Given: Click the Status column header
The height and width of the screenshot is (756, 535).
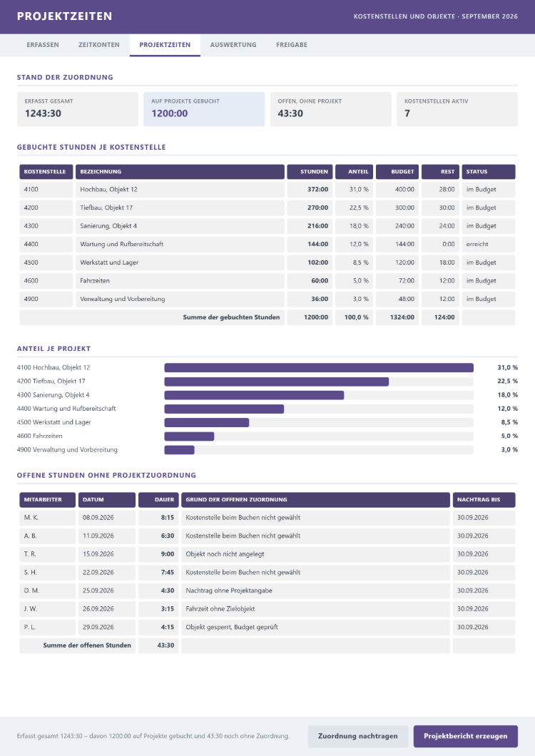Looking at the screenshot, I should click(x=488, y=172).
